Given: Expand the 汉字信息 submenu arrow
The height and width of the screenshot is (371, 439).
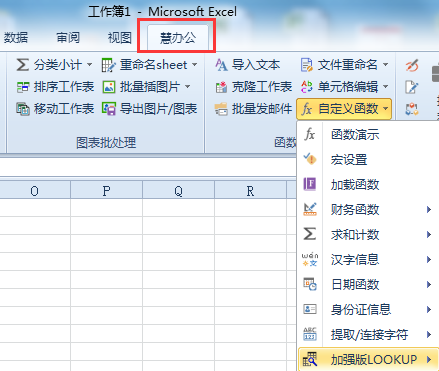Looking at the screenshot, I should tap(429, 259).
